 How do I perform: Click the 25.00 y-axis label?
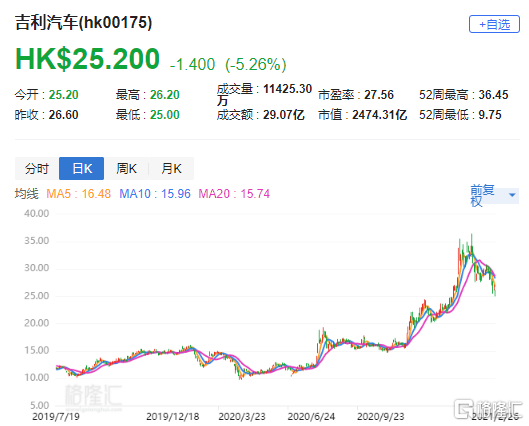pyautogui.click(x=36, y=296)
